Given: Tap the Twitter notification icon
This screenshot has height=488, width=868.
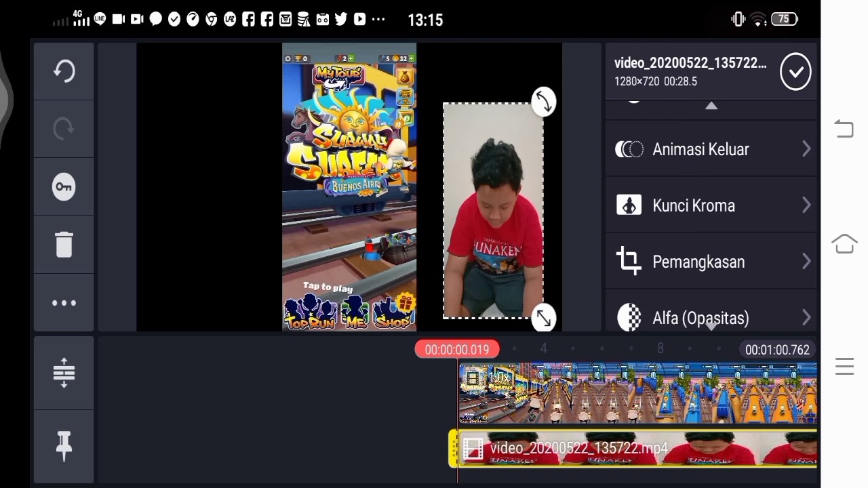Looking at the screenshot, I should [x=341, y=20].
